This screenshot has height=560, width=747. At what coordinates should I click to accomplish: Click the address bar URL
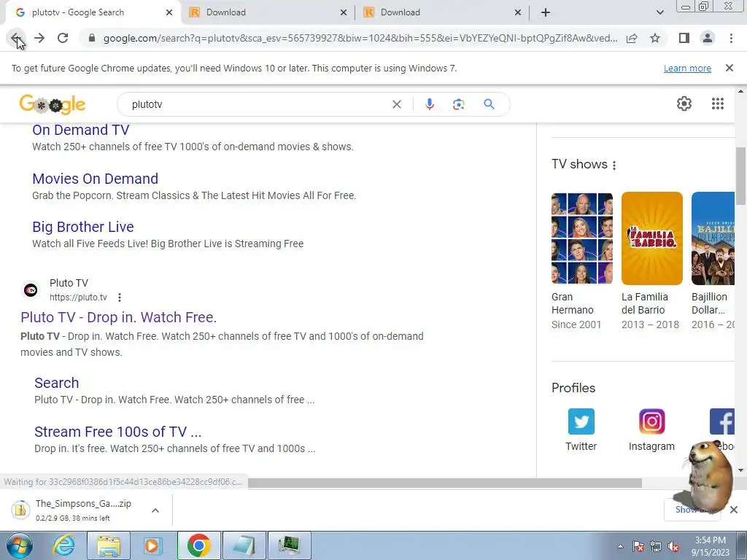click(x=360, y=38)
